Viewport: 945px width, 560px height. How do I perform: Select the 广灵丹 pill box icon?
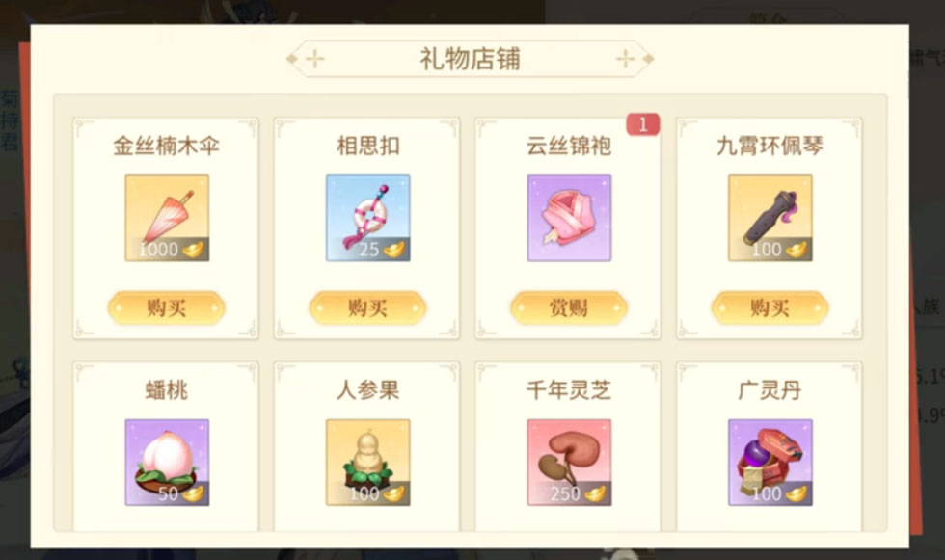click(770, 463)
